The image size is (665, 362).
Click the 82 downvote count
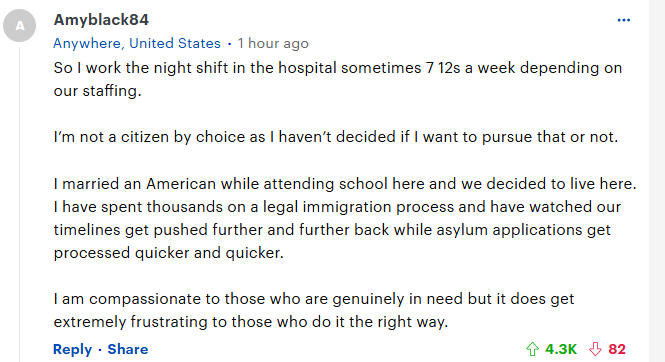(617, 349)
